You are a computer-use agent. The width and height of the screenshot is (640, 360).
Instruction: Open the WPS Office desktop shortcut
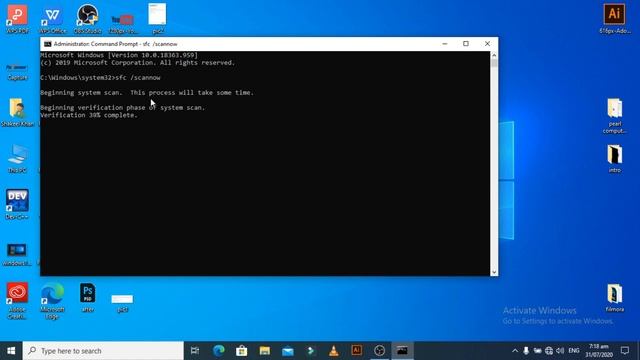(52, 18)
